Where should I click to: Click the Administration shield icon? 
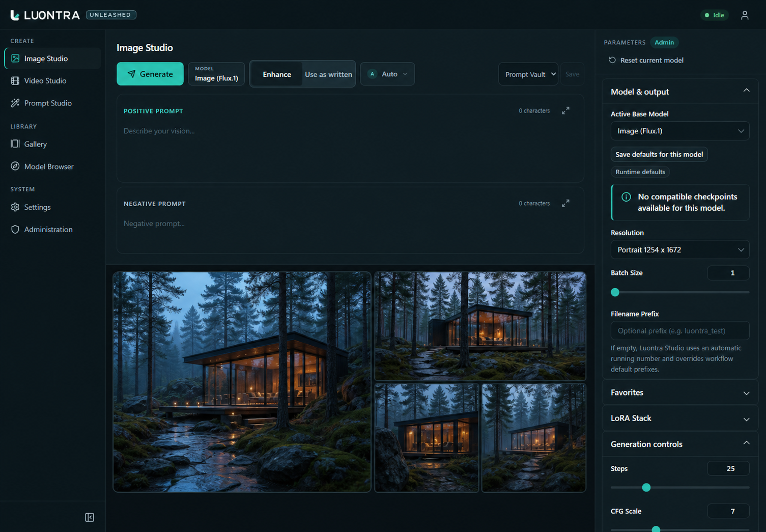pos(15,229)
